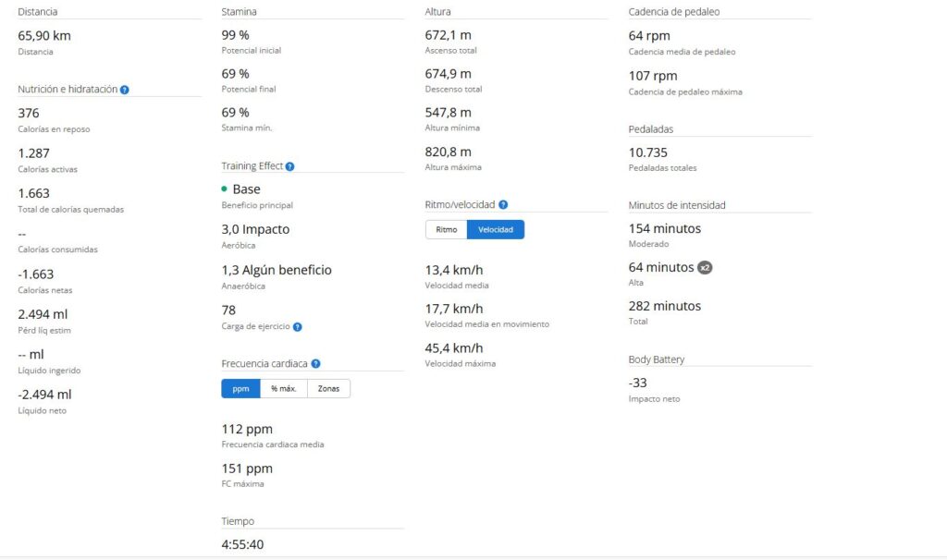Open the Ritmo/velocidad help icon
The width and height of the screenshot is (947, 560).
coord(503,205)
